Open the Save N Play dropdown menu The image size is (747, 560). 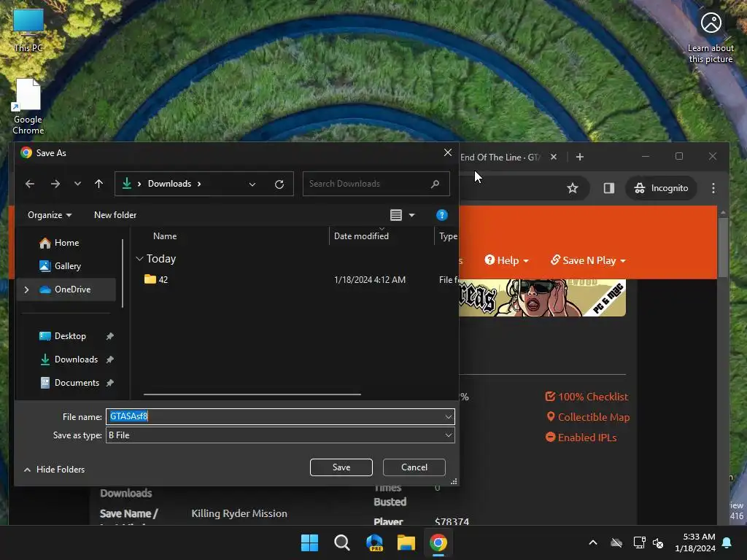click(x=589, y=260)
